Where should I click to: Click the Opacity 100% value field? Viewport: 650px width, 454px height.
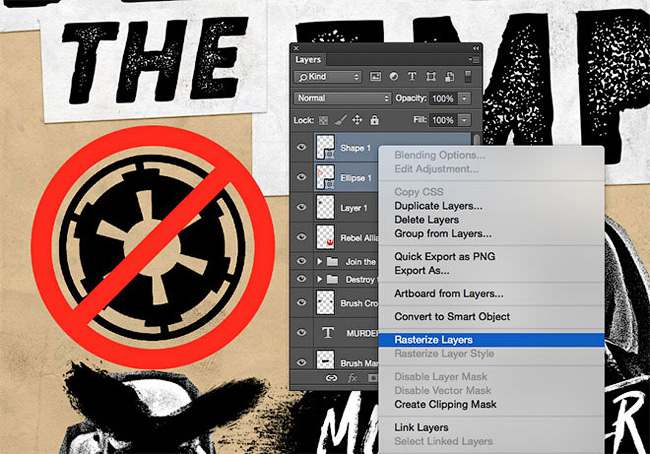click(444, 99)
